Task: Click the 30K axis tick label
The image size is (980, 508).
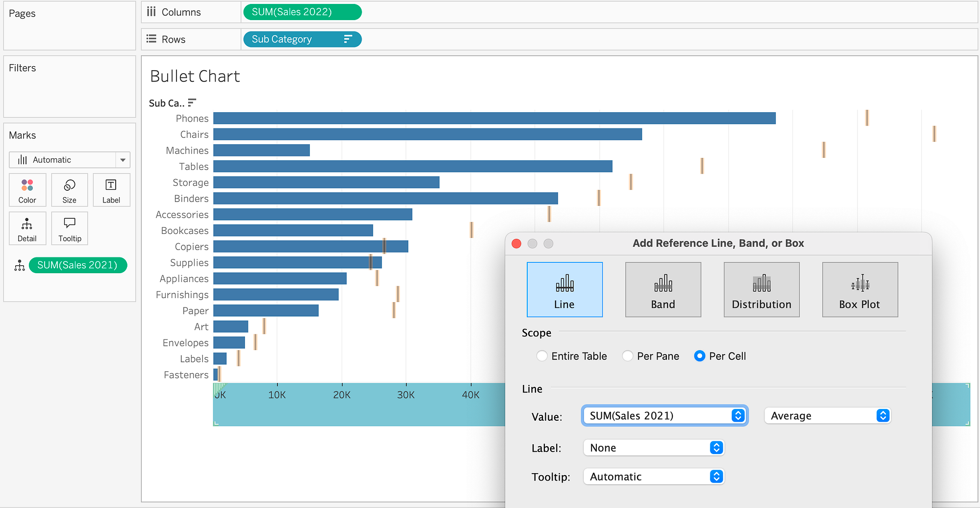Action: pos(406,395)
